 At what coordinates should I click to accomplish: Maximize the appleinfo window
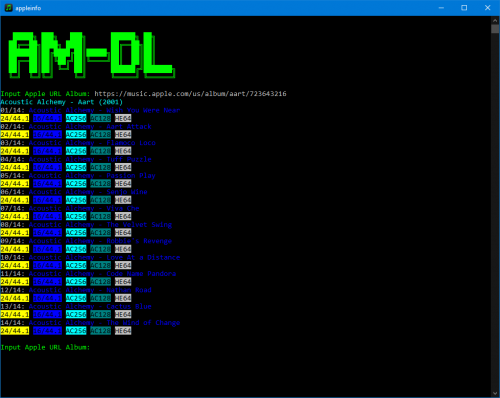pos(464,8)
